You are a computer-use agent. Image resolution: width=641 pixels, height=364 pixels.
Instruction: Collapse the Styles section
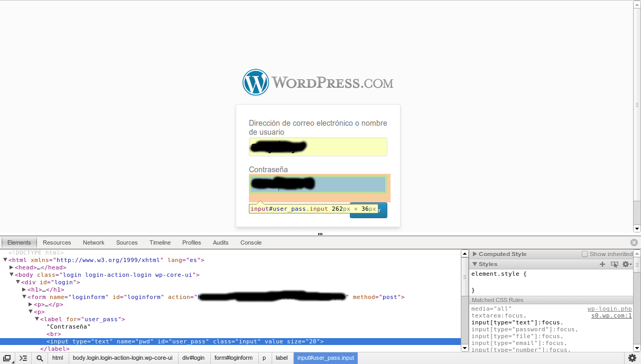[475, 264]
